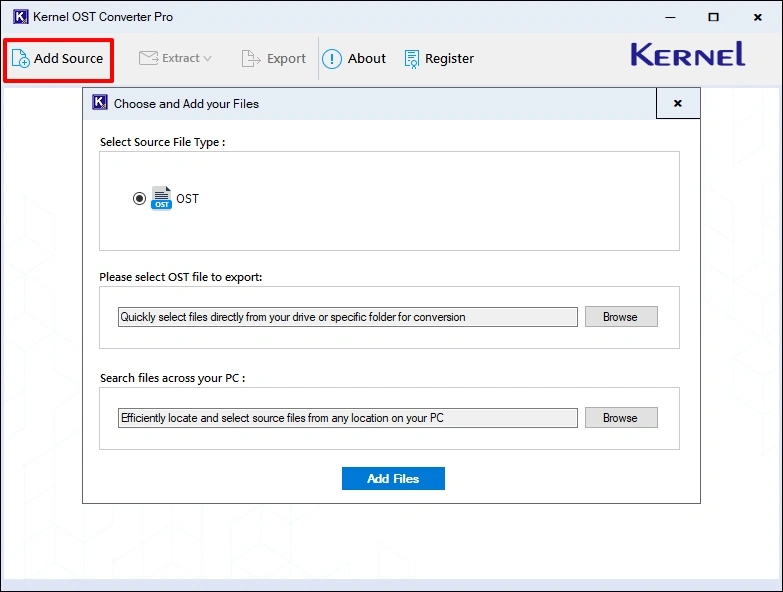Click the search files across PC field
The height and width of the screenshot is (592, 783).
click(x=347, y=418)
